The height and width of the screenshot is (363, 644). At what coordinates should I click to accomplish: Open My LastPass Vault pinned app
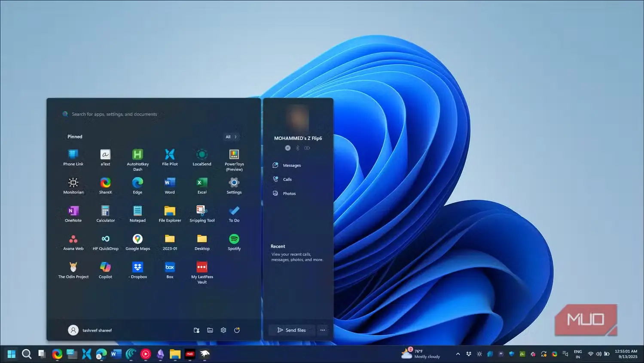tap(202, 273)
